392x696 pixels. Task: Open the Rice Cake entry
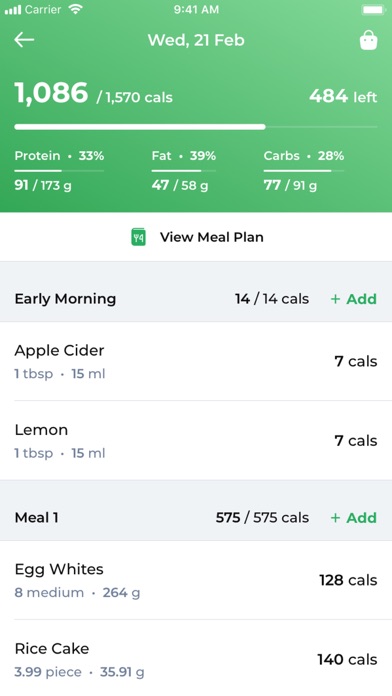coord(196,659)
